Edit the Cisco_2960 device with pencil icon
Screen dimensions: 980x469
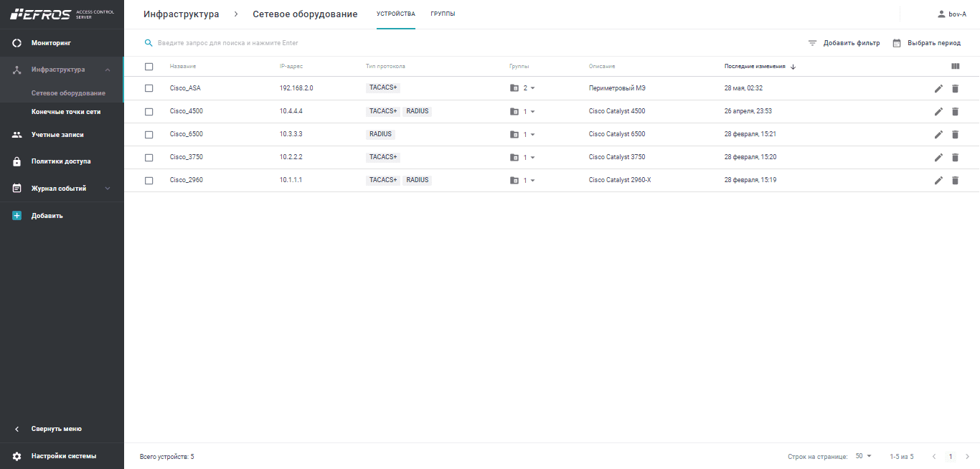tap(938, 180)
